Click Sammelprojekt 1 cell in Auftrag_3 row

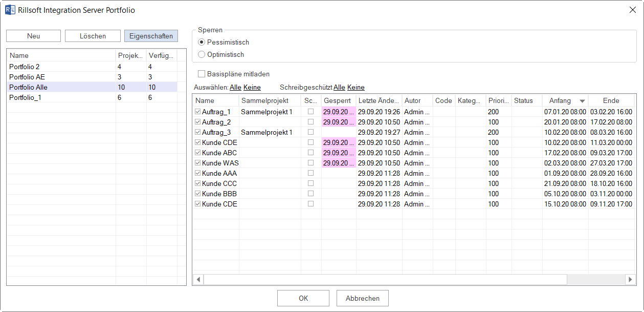click(x=270, y=132)
